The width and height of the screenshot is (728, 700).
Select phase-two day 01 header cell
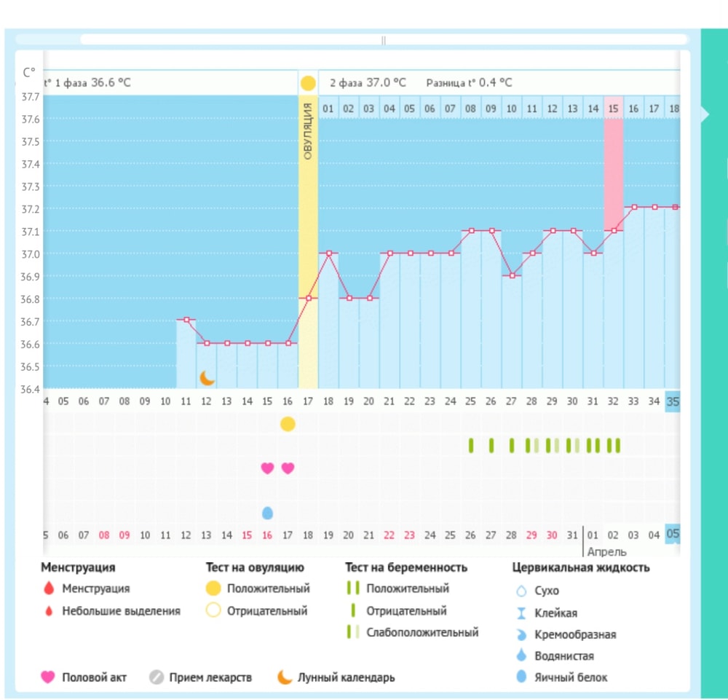click(328, 109)
